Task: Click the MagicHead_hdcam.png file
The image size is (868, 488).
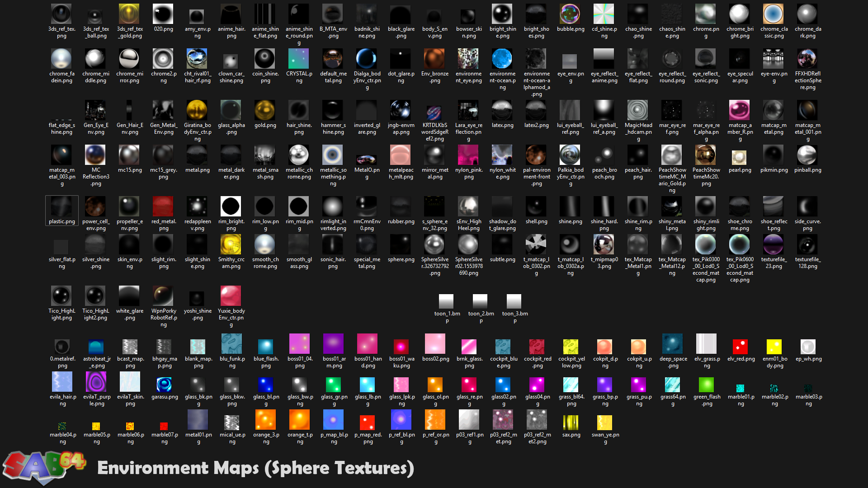Action: (638, 110)
